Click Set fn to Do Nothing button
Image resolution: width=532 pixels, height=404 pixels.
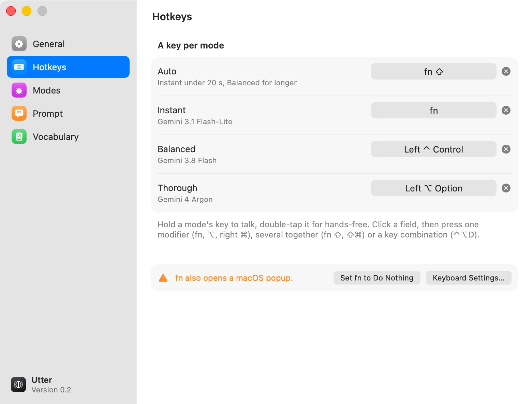coord(377,278)
